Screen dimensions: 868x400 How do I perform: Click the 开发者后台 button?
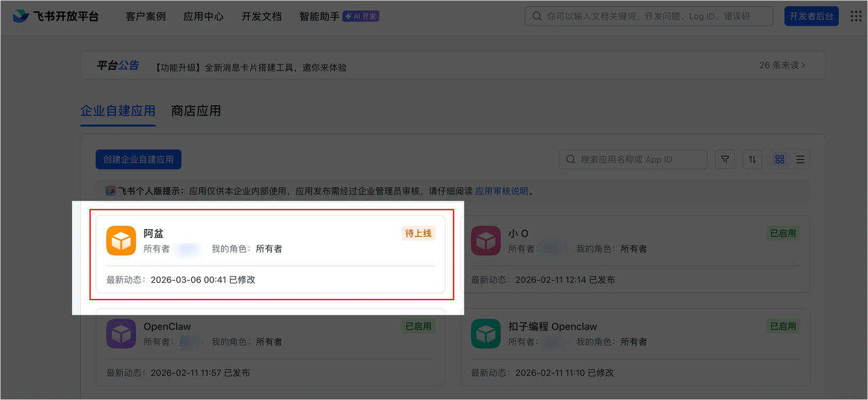pyautogui.click(x=811, y=16)
